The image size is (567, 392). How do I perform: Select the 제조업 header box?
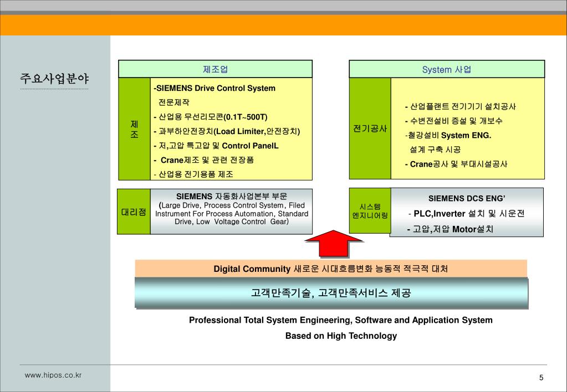click(x=215, y=69)
